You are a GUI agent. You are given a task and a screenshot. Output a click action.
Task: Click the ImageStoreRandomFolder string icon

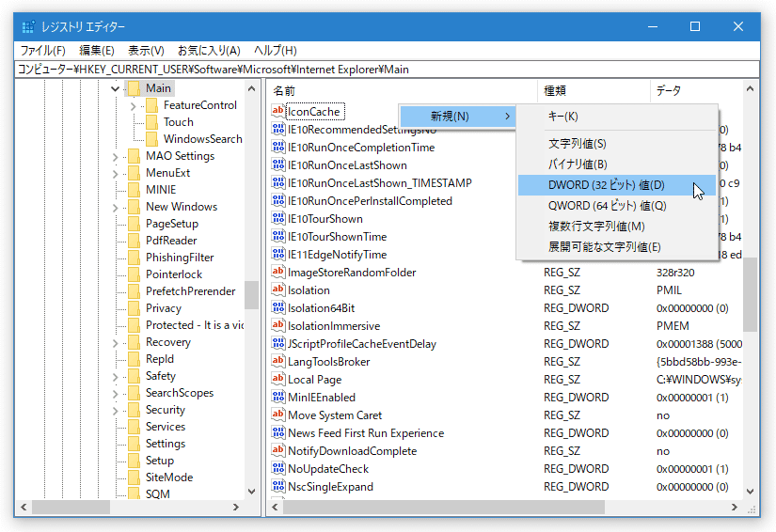pos(278,272)
